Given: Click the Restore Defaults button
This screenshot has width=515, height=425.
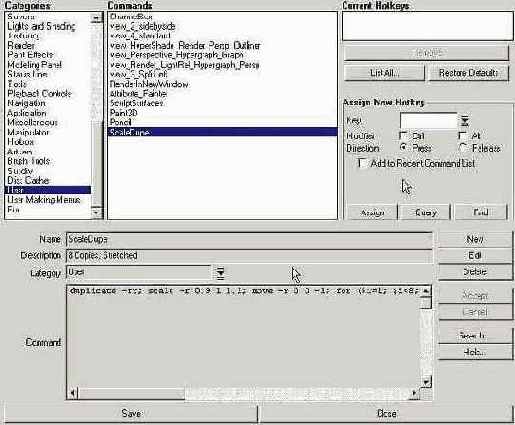Looking at the screenshot, I should 468,73.
